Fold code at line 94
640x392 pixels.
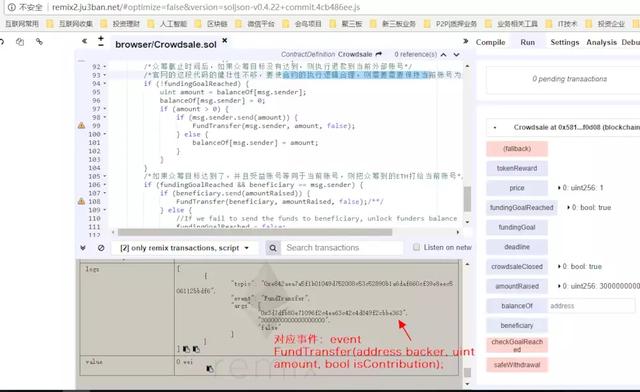[x=105, y=84]
